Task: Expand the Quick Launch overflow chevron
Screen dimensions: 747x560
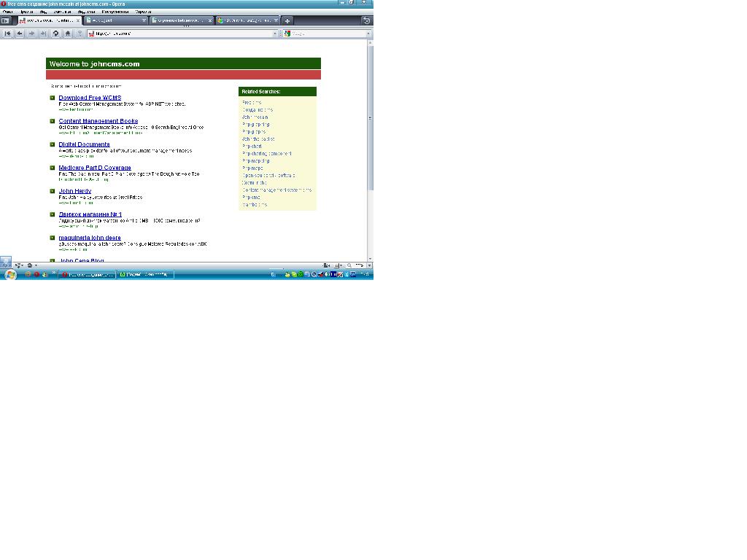Action: coord(54,273)
